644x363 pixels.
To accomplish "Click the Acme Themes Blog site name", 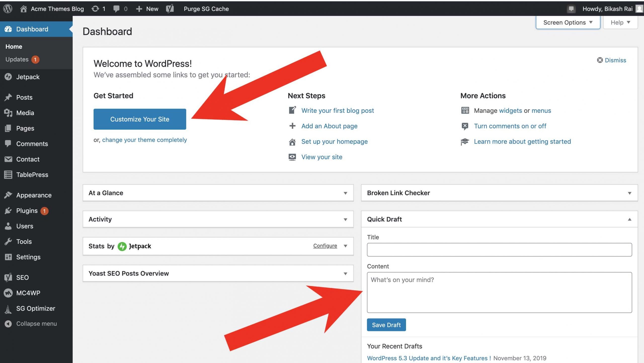I will (57, 9).
